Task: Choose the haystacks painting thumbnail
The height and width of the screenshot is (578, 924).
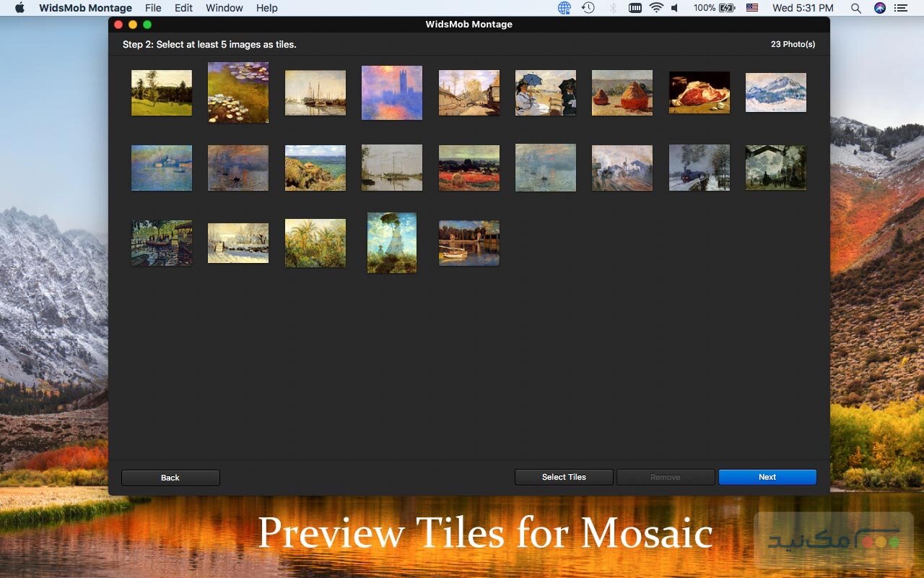Action: pos(622,92)
